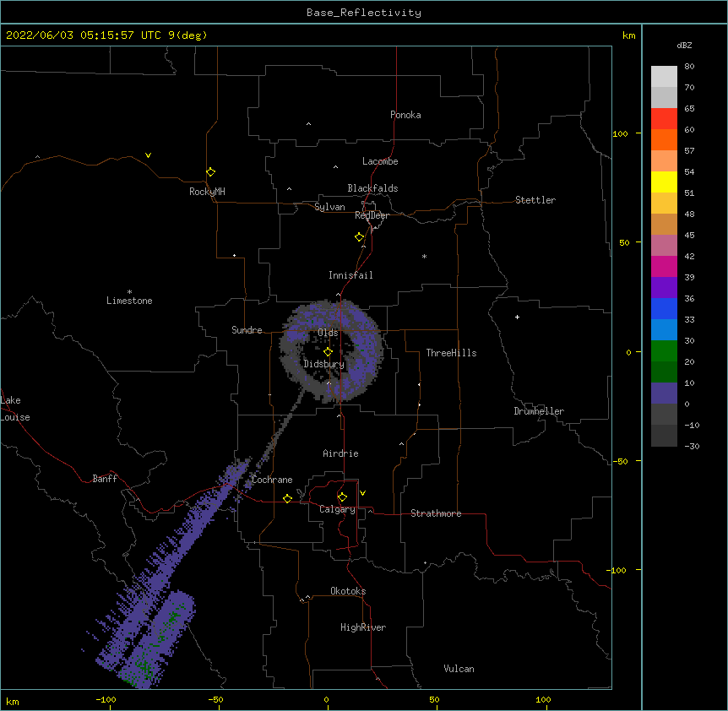Screen dimensions: 728x711
Task: Click the Okotoks town label
Action: pos(348,591)
